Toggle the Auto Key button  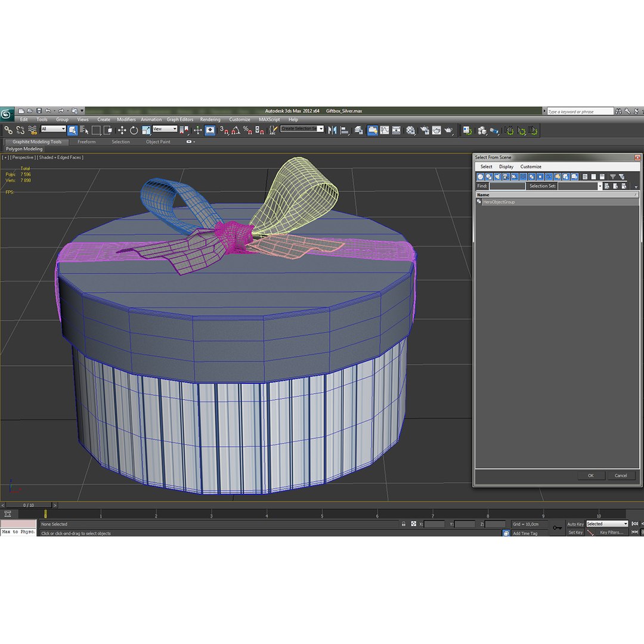(x=575, y=524)
